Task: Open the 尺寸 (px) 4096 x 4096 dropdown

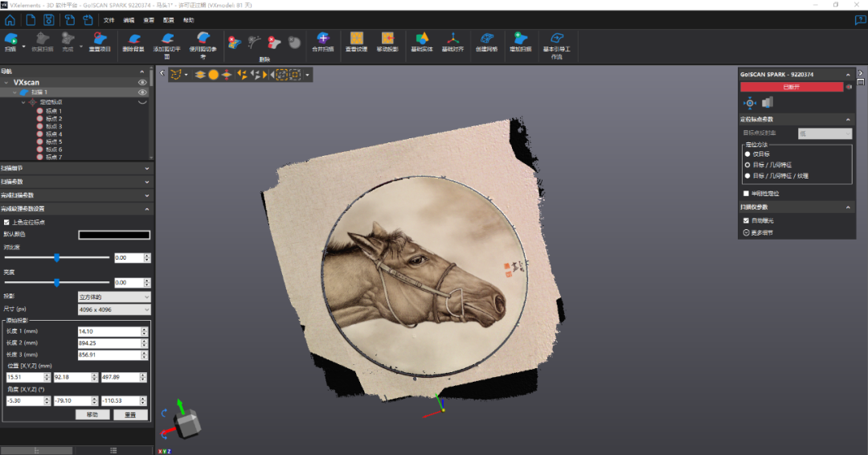Action: click(x=114, y=310)
